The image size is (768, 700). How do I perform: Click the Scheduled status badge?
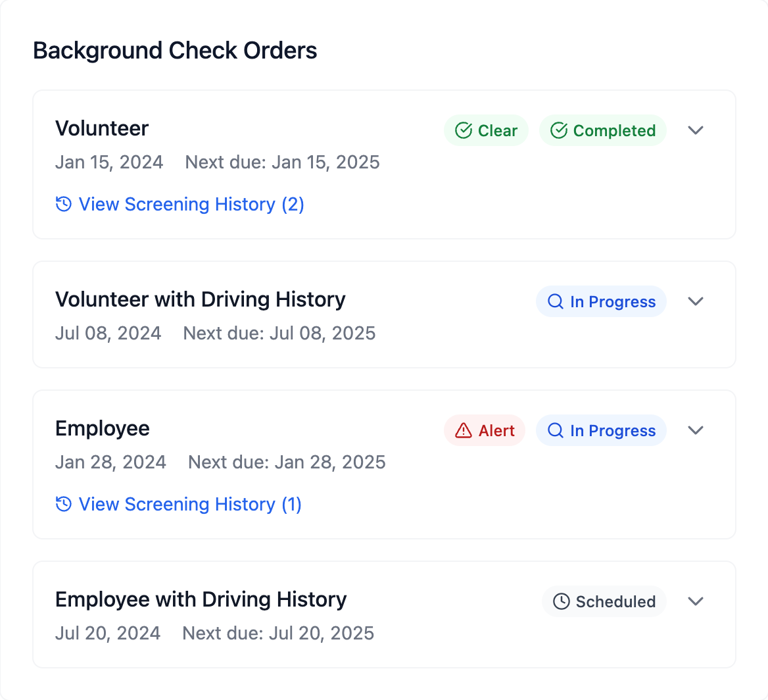click(x=604, y=601)
